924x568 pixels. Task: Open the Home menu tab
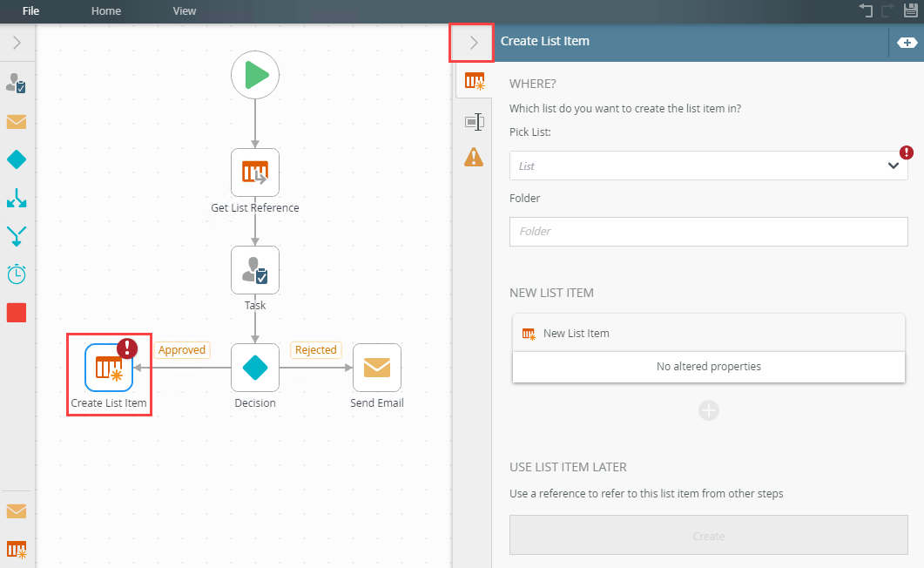(106, 11)
